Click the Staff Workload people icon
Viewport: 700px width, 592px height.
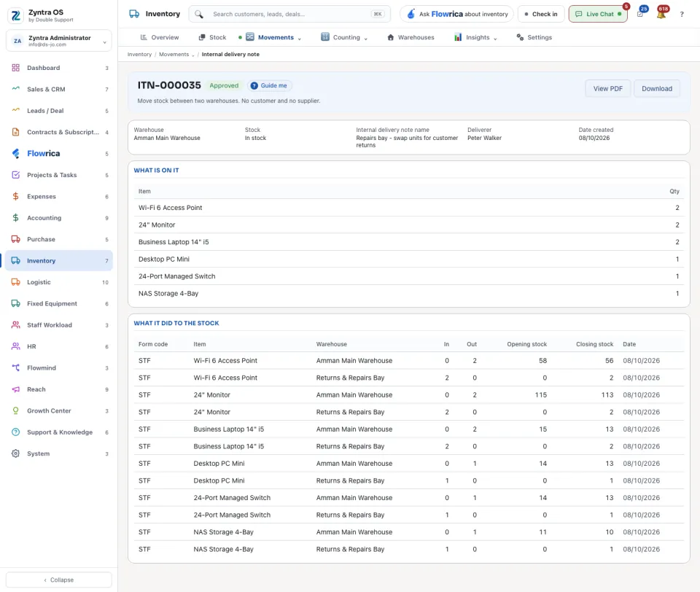tap(15, 325)
